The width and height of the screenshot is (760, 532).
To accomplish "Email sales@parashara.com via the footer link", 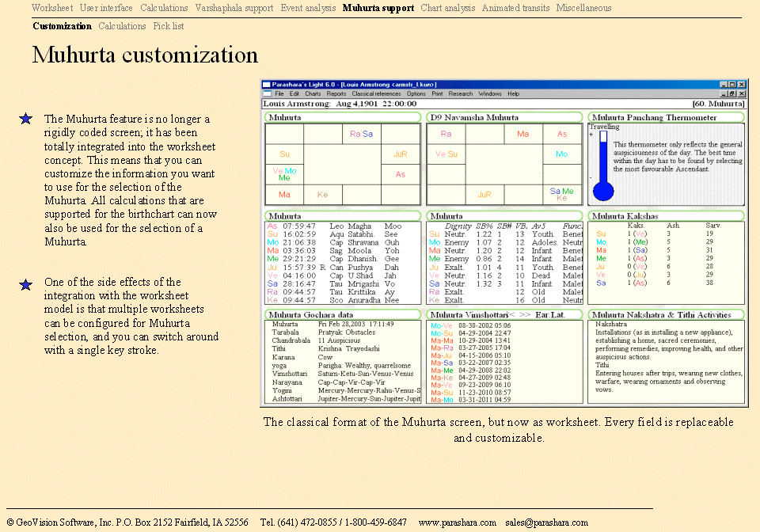I will (547, 522).
